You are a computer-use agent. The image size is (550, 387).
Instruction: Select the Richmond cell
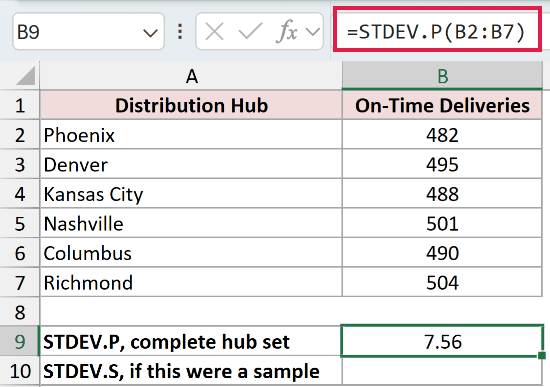(x=191, y=282)
